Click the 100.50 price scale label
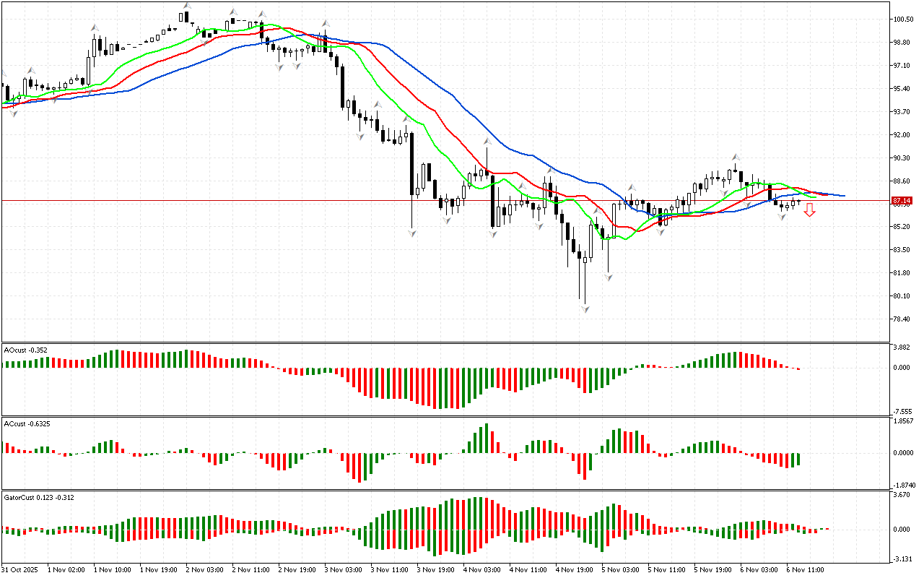Viewport: 924px width, 578px height. click(902, 20)
